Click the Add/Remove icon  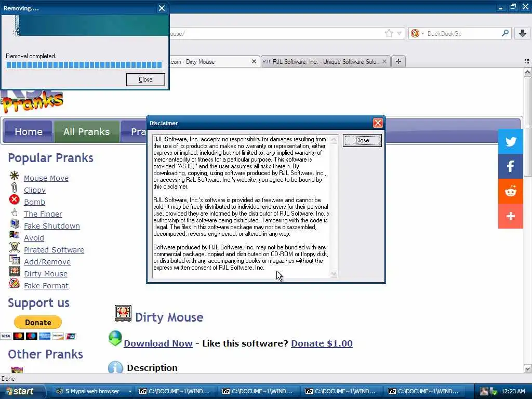tap(14, 260)
